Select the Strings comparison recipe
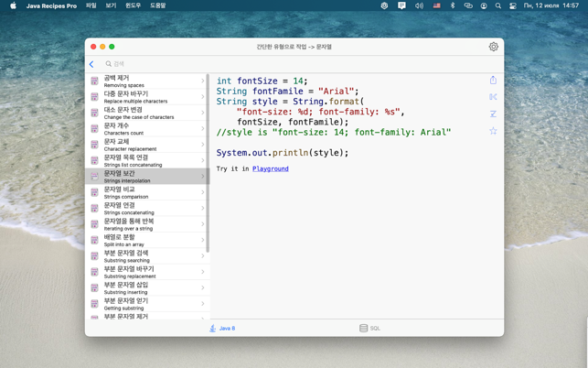Image resolution: width=588 pixels, height=368 pixels. tap(147, 192)
